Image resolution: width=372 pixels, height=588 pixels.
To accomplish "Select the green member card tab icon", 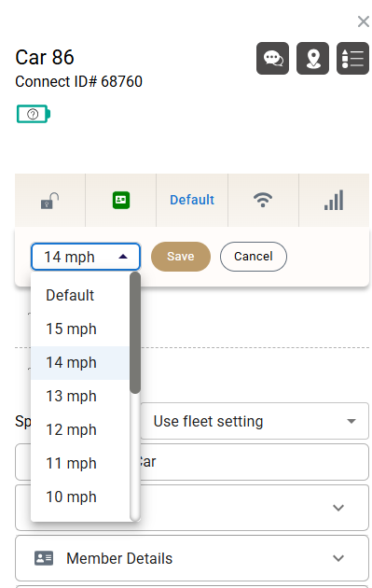I will click(x=121, y=201).
